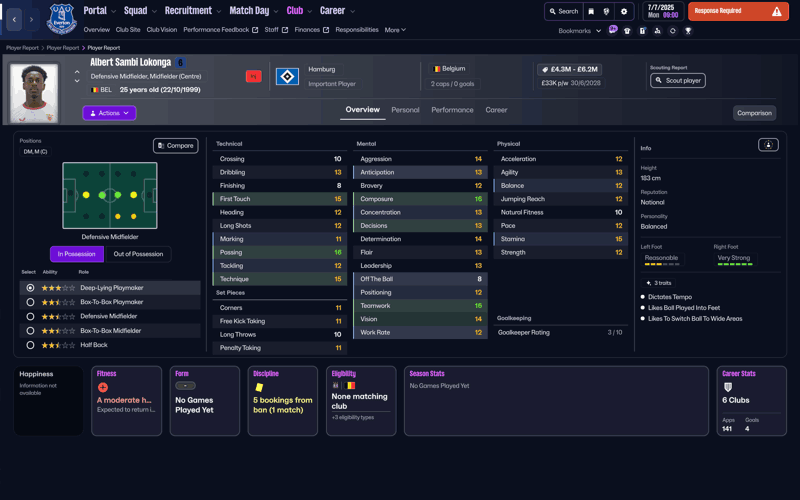The width and height of the screenshot is (800, 500).
Task: Click the red injury status icon
Action: click(x=253, y=76)
